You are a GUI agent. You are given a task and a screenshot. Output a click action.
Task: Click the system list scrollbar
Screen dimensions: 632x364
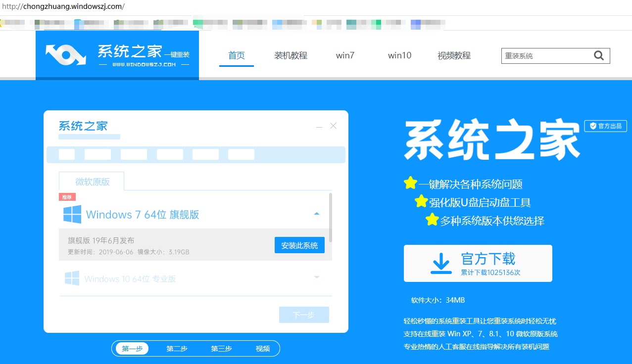331,218
